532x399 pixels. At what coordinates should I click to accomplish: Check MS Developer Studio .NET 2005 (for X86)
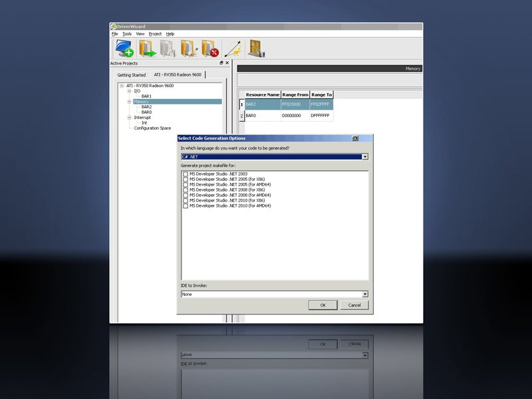pyautogui.click(x=186, y=179)
